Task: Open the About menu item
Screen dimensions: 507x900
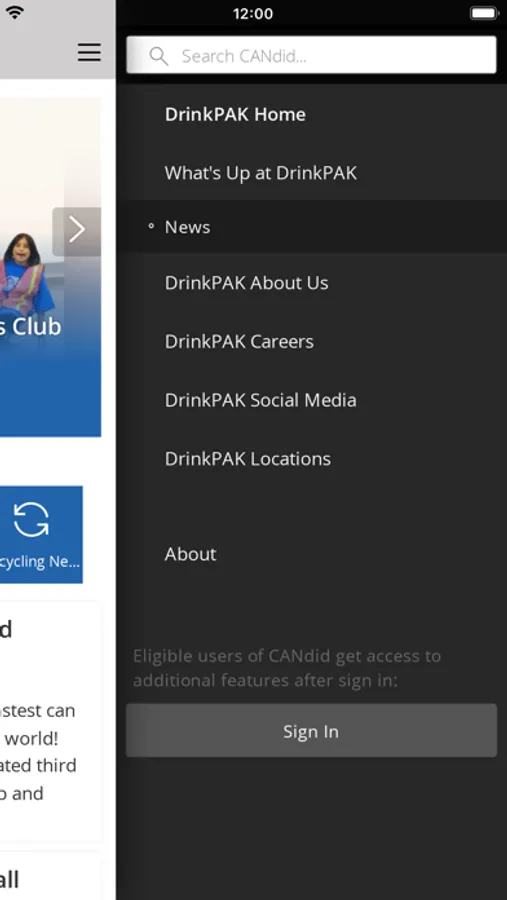Action: coord(190,554)
